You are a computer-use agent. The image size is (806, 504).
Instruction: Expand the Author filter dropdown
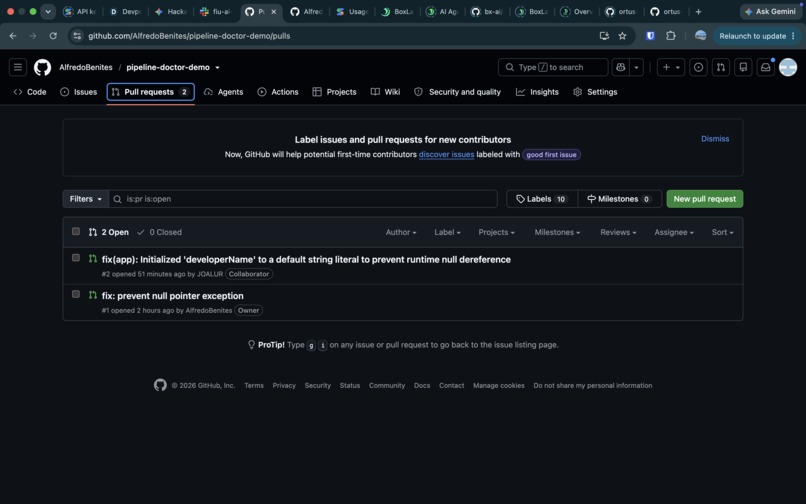401,232
